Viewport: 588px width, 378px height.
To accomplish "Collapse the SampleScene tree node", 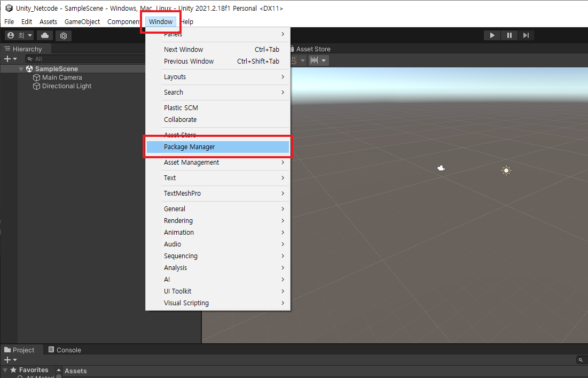I will coord(21,69).
